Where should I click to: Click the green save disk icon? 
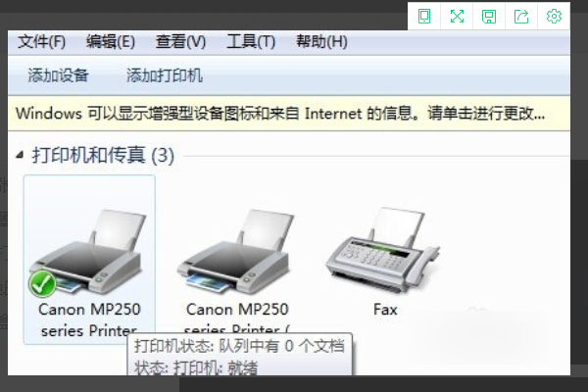(x=489, y=17)
